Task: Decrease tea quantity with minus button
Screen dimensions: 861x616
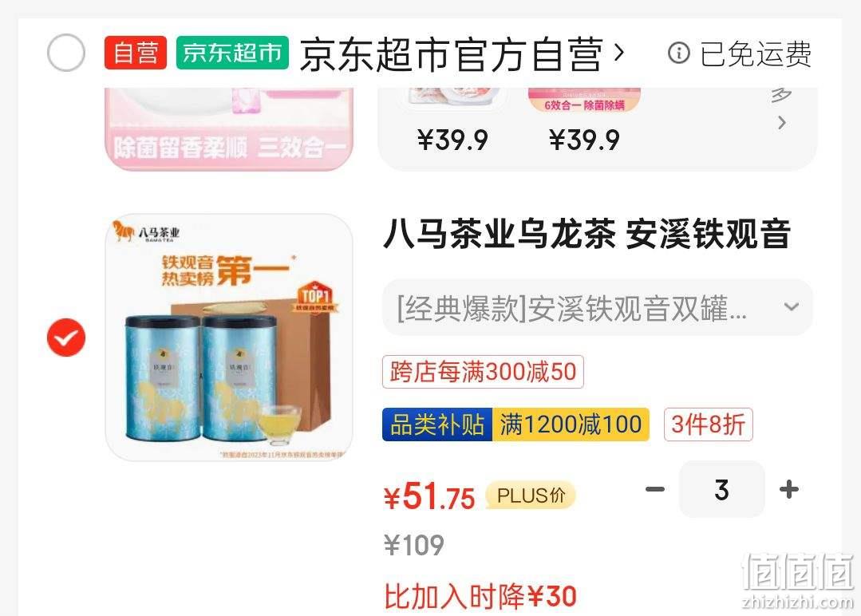Action: tap(654, 489)
